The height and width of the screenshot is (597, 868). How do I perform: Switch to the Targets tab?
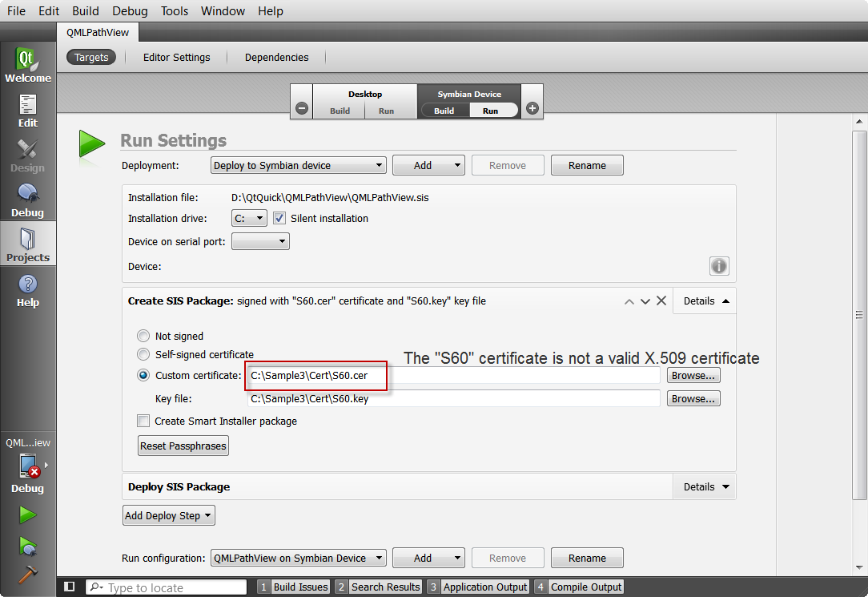91,57
